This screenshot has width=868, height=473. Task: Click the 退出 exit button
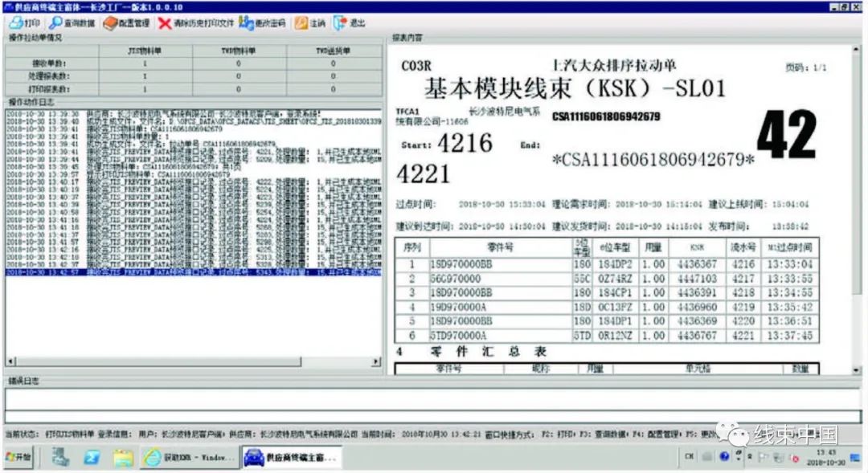tap(350, 23)
